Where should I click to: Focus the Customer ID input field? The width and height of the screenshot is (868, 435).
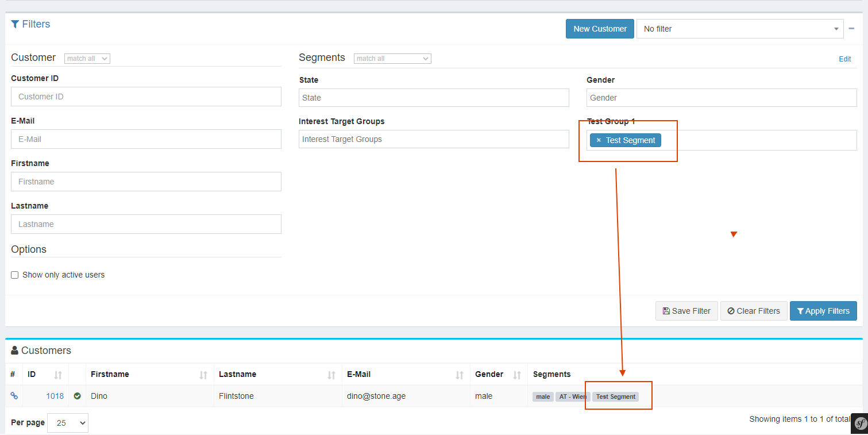[x=146, y=97]
